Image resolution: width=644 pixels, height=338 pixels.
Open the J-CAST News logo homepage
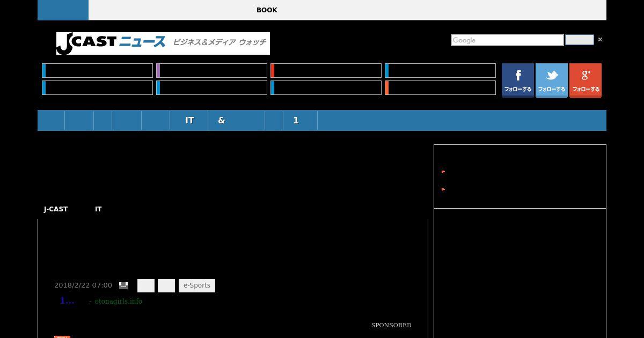163,43
